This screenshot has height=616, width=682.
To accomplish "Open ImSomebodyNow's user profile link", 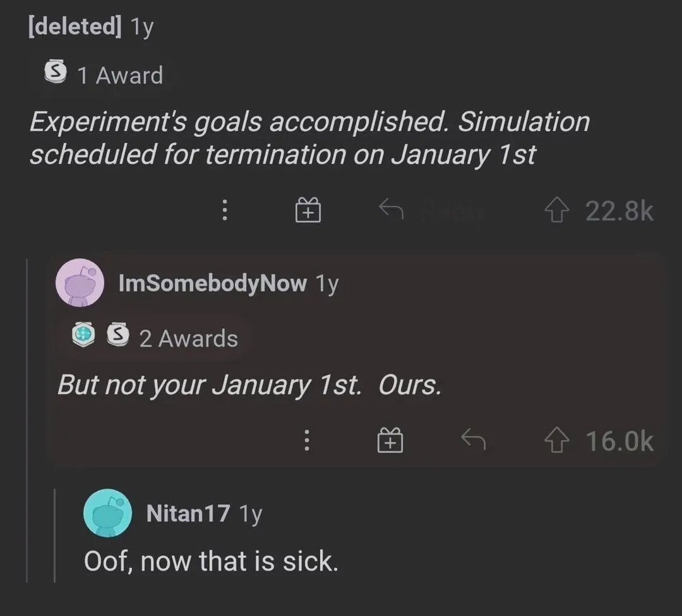I will (212, 283).
